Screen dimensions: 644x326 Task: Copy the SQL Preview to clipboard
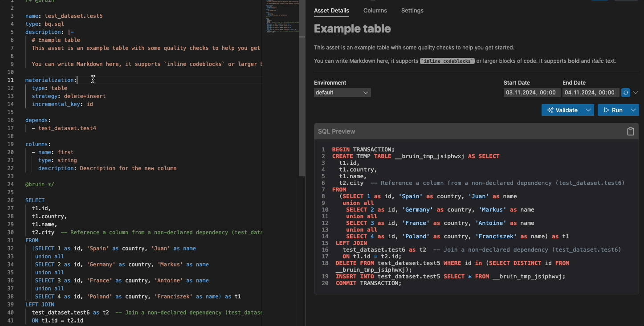coord(630,131)
